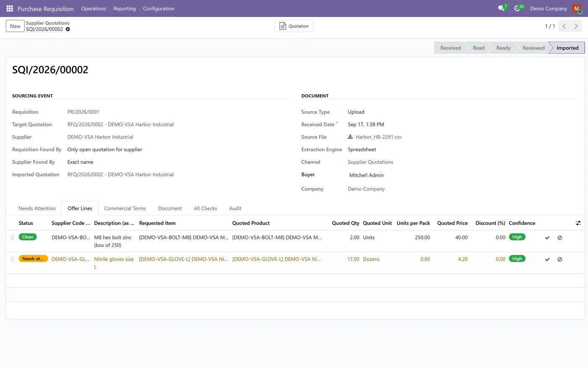
Task: Sort by Requested Item column header
Action: (157, 223)
